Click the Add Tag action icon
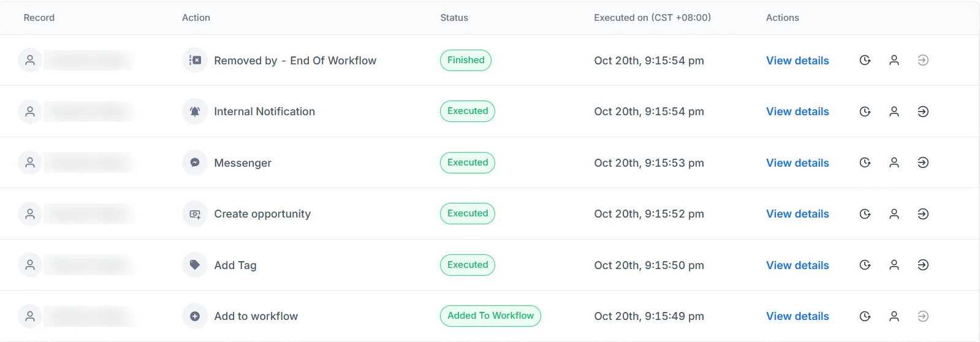This screenshot has width=980, height=342. [195, 265]
